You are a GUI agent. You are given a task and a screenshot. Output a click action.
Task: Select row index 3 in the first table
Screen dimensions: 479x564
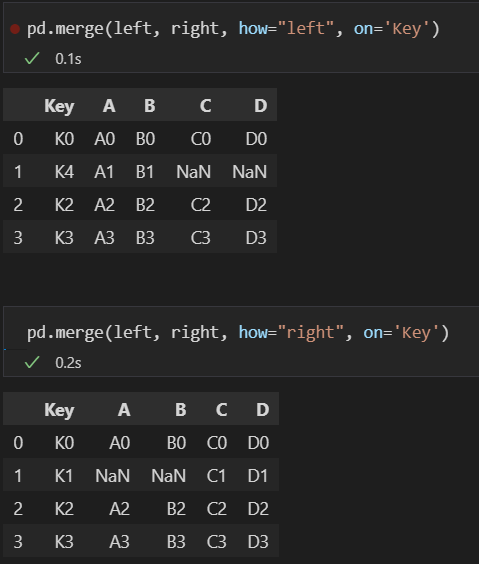[x=18, y=238]
